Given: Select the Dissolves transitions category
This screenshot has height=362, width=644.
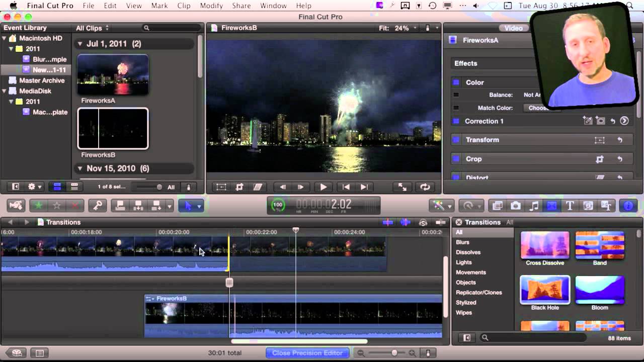Looking at the screenshot, I should coord(468,252).
